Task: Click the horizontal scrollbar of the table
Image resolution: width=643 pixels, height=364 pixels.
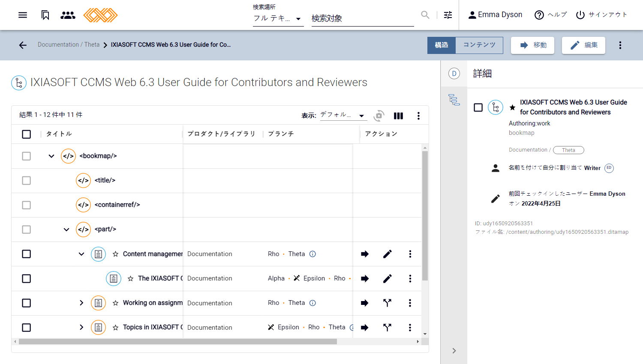Action: 177,341
